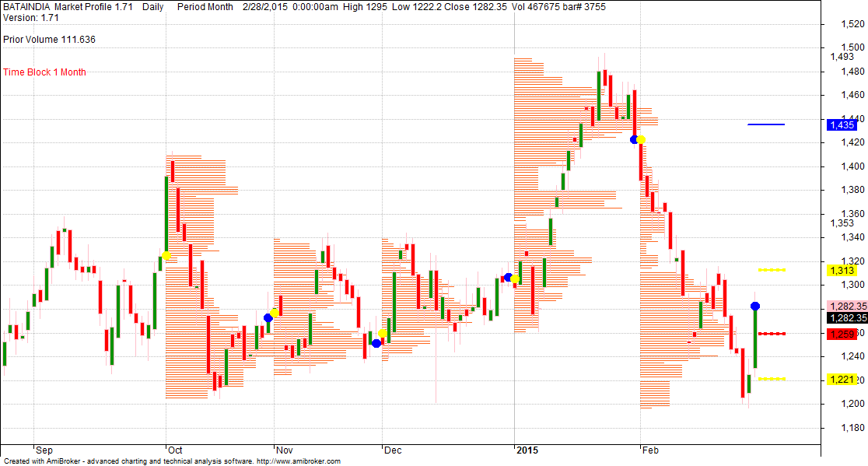Expand the Time Block 1 Month label
This screenshot has height=466, width=868.
44,72
